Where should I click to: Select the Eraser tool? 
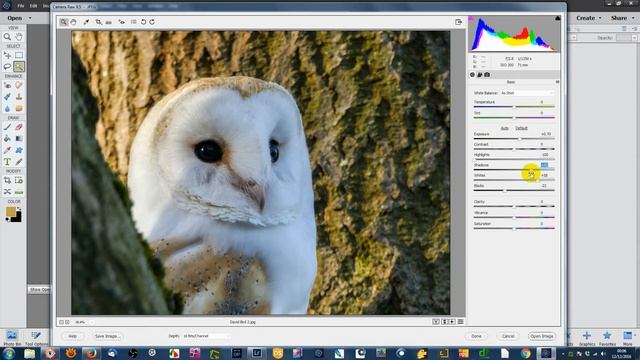pyautogui.click(x=19, y=127)
